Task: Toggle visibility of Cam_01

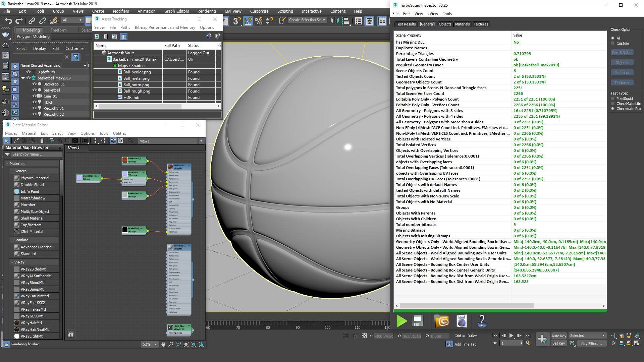Action: (x=34, y=96)
